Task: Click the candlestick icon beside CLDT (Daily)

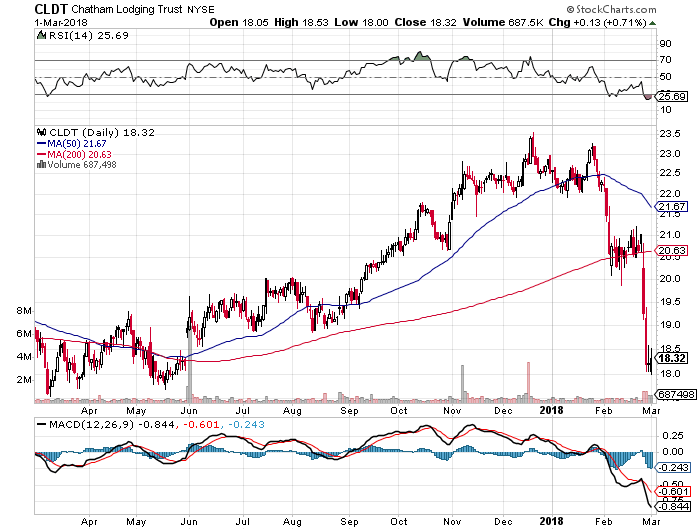Action: coord(42,132)
